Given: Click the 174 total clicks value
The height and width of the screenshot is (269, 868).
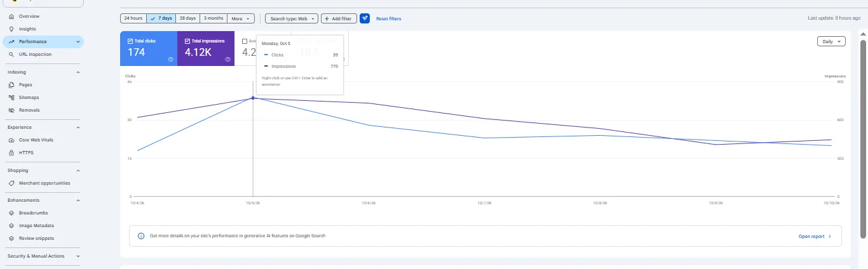Looking at the screenshot, I should (x=137, y=53).
